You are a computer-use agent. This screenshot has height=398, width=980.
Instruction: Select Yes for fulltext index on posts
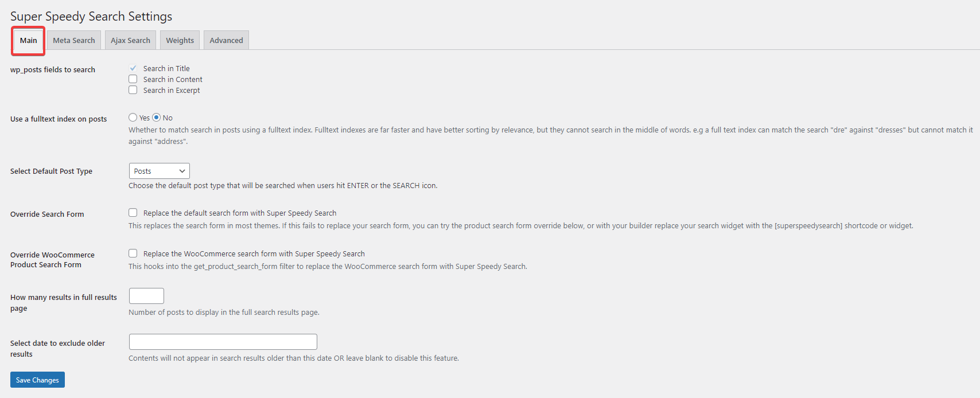point(132,117)
